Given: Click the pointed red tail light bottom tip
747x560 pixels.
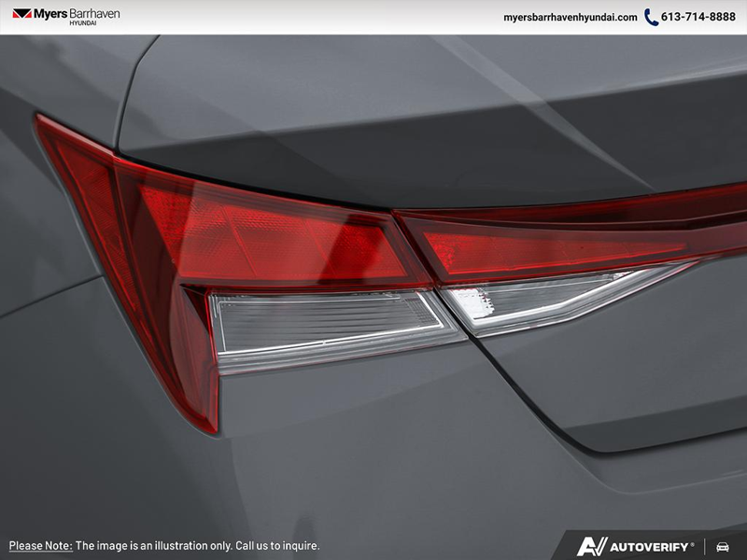Looking at the screenshot, I should coord(207,420).
